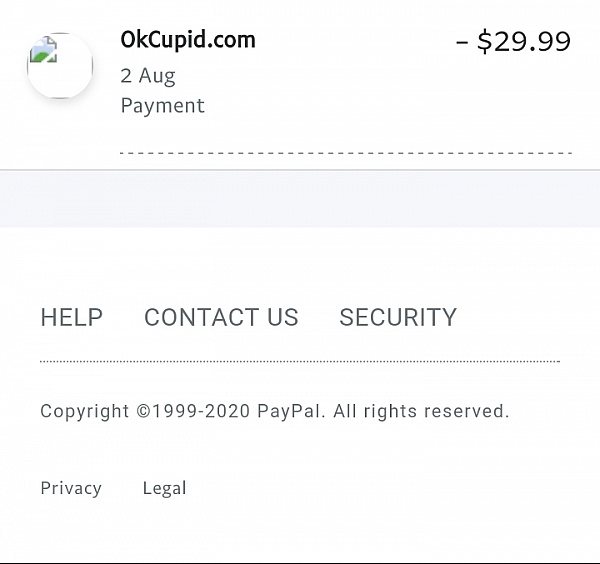Open the OkCupid.com transaction name

tap(188, 40)
